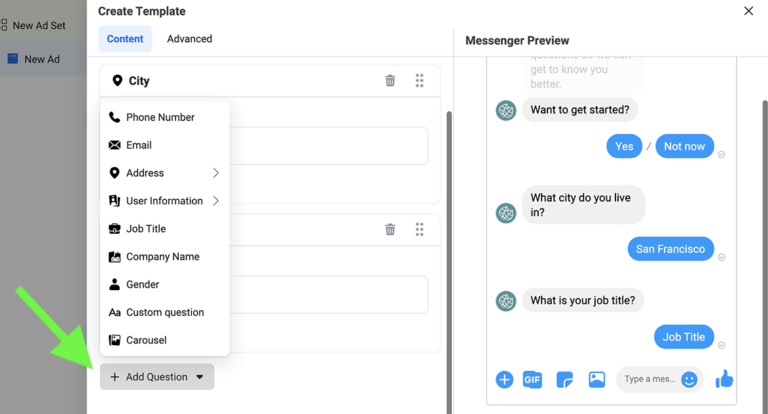
Task: Delete the City question with trash icon
Action: [x=390, y=80]
